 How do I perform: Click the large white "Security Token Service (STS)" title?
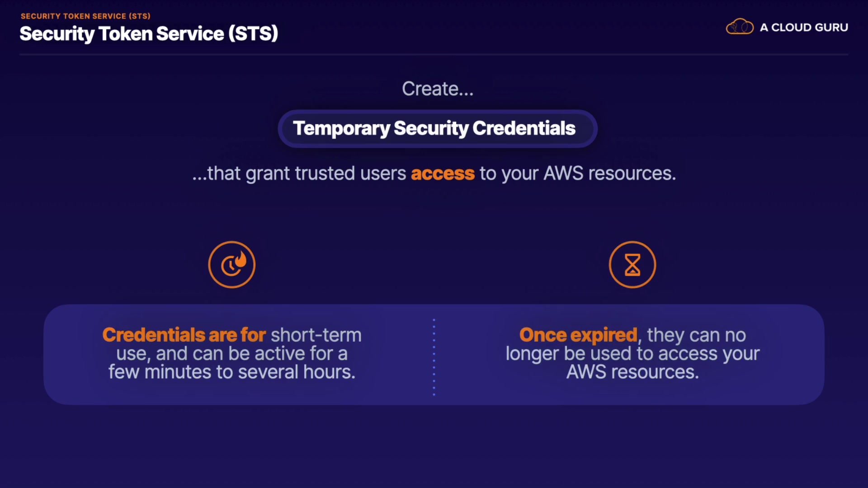149,34
